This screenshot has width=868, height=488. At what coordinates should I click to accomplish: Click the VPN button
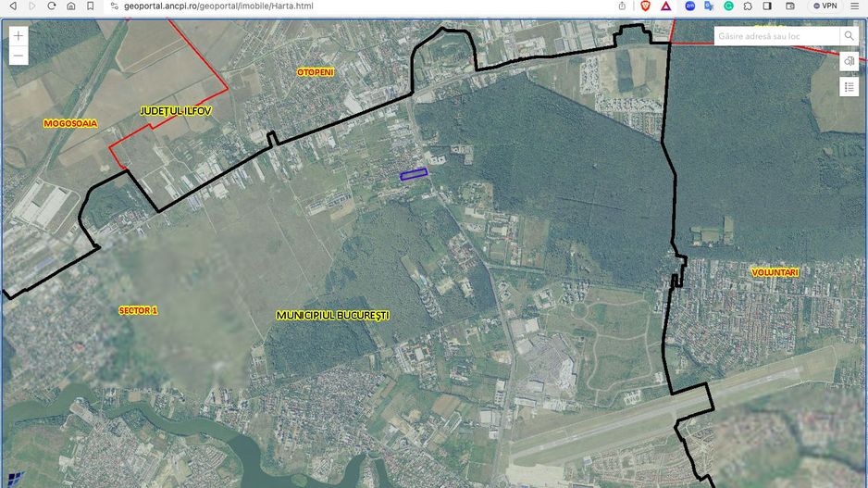(825, 6)
